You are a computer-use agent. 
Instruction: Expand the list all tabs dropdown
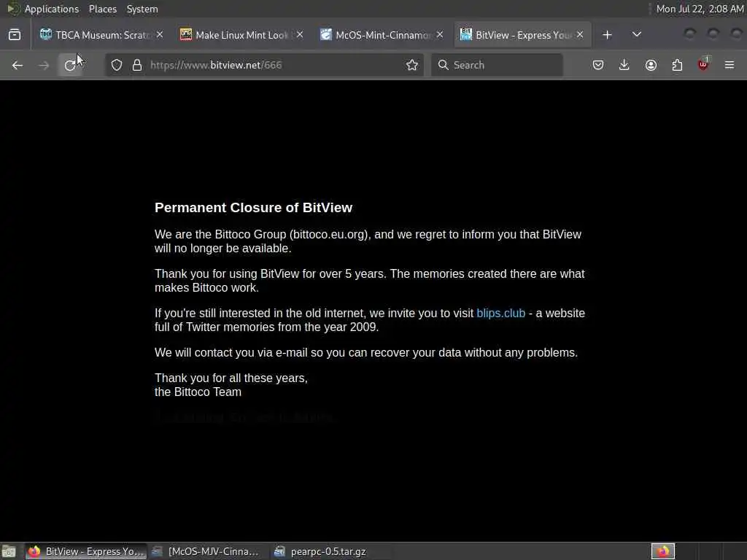pyautogui.click(x=636, y=35)
